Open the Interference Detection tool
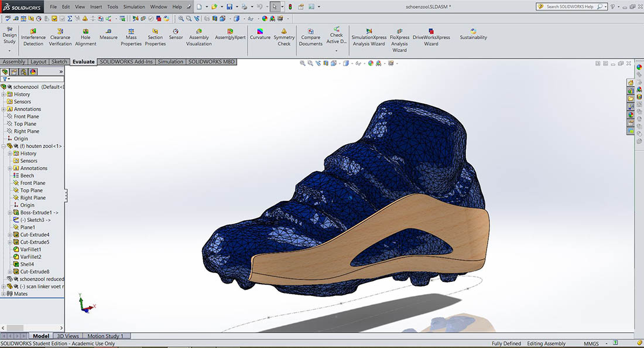The height and width of the screenshot is (348, 644). click(x=33, y=37)
